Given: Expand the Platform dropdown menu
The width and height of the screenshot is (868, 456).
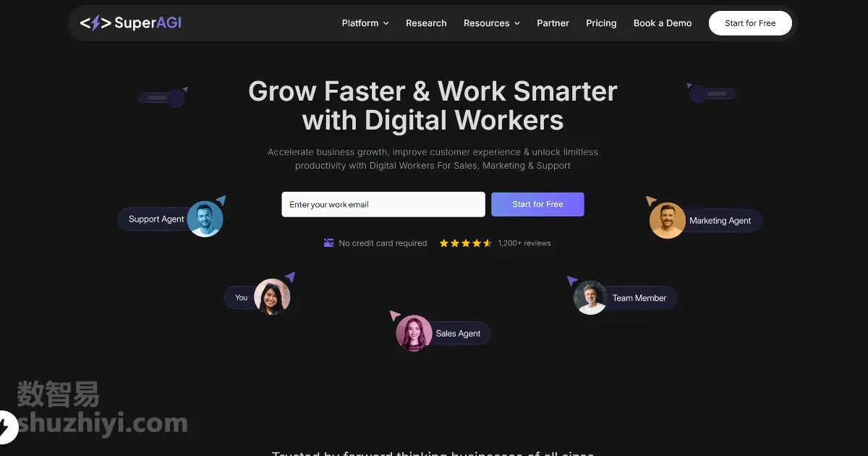Looking at the screenshot, I should pos(365,23).
